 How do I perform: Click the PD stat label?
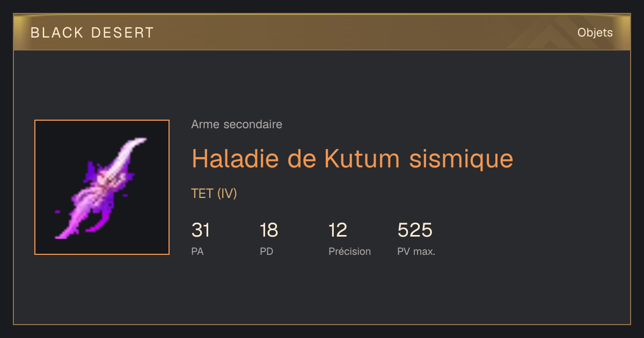[267, 251]
